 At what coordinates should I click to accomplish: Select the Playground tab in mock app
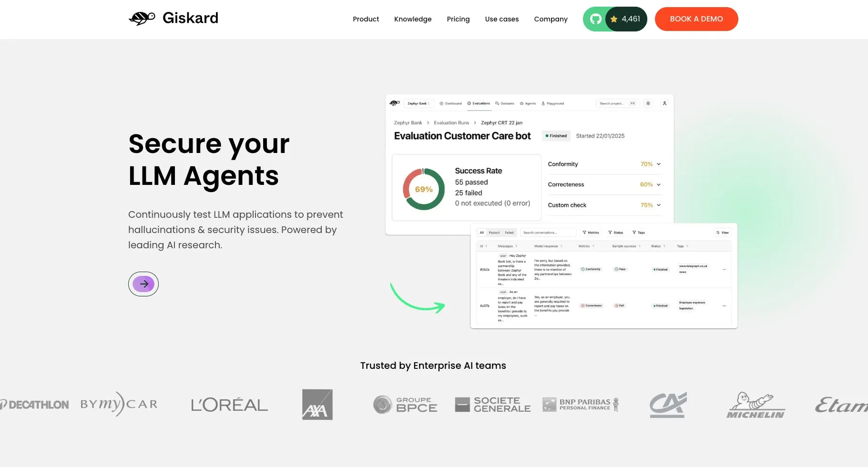tap(552, 103)
